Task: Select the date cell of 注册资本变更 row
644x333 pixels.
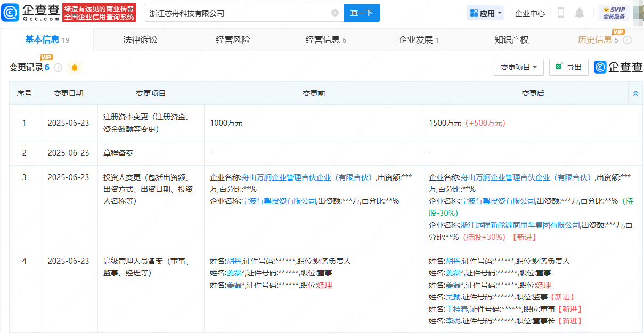Action: click(x=68, y=123)
